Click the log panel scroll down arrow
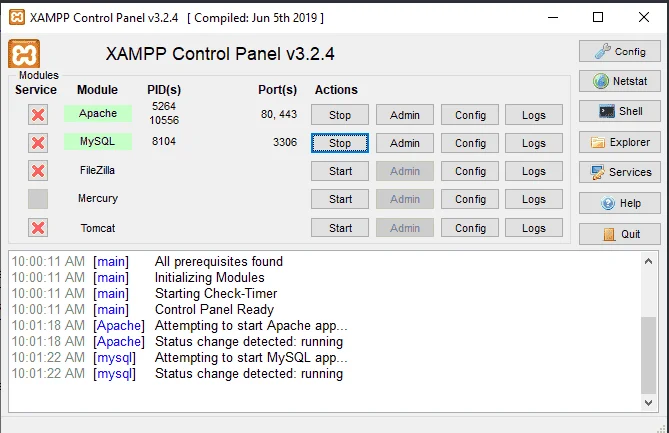Screen dimensions: 669x433 tap(649, 403)
